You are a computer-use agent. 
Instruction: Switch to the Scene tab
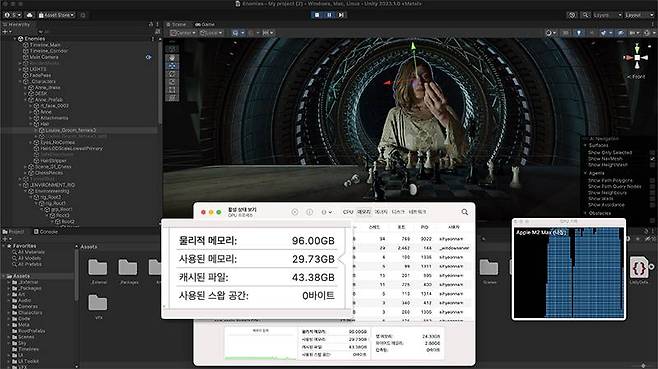pos(176,24)
